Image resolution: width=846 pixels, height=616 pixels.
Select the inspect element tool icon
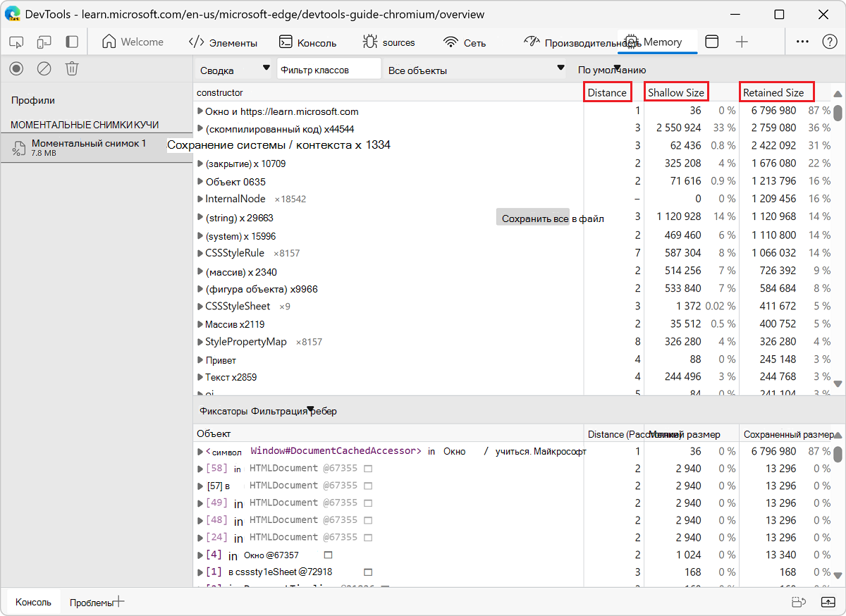pos(17,42)
